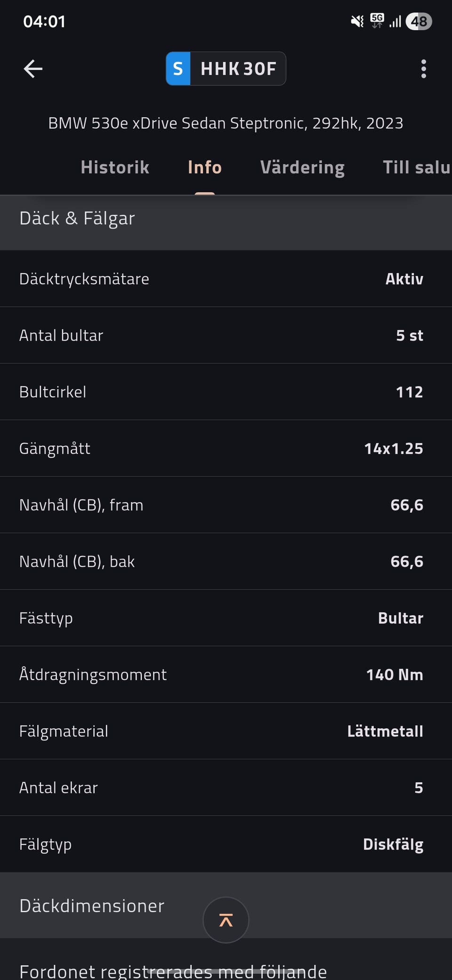Tap the muted sound status icon
The width and height of the screenshot is (452, 980).
tap(357, 21)
